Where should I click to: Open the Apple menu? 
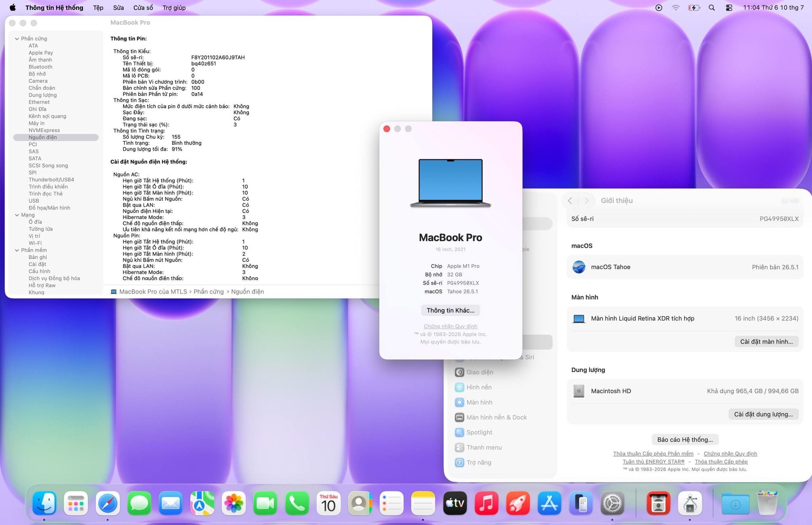point(13,8)
